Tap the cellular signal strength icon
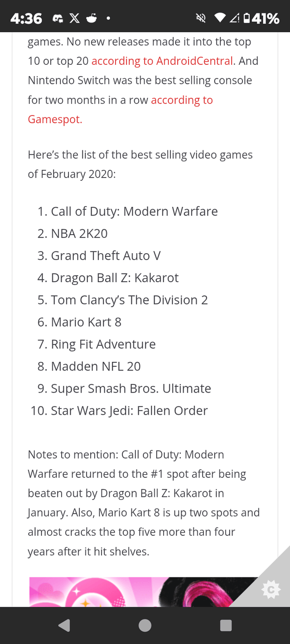The width and height of the screenshot is (290, 644). (234, 18)
